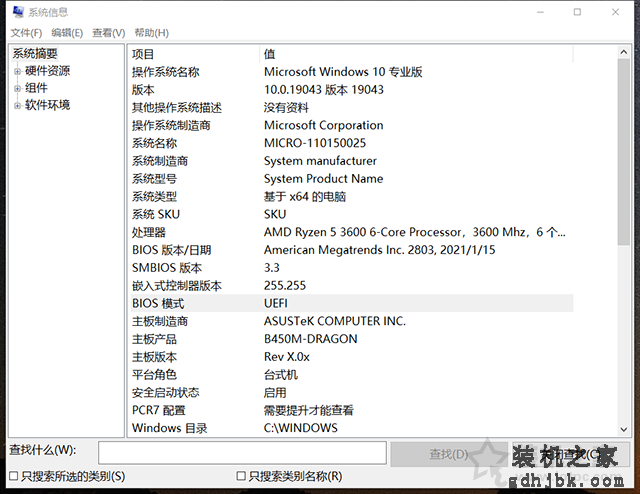This screenshot has height=494, width=640.
Task: Click the System Information app icon in title bar
Action: tap(18, 12)
